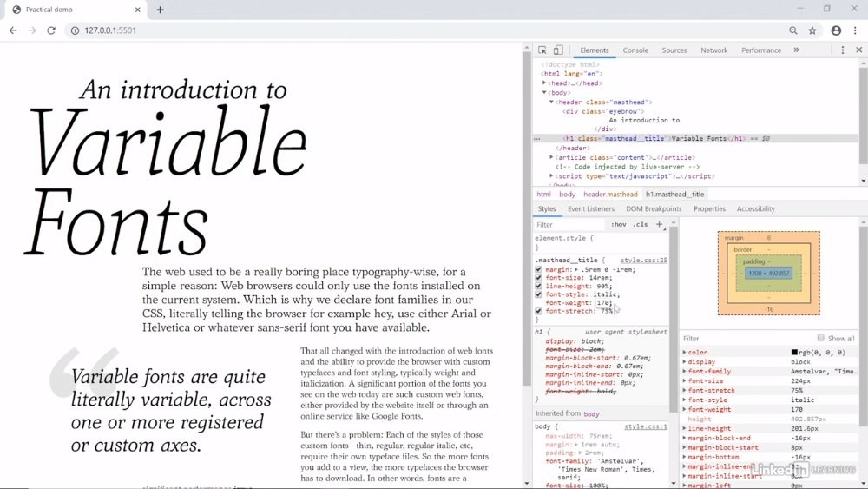This screenshot has height=489, width=868.
Task: Expand the script element node
Action: (x=551, y=176)
